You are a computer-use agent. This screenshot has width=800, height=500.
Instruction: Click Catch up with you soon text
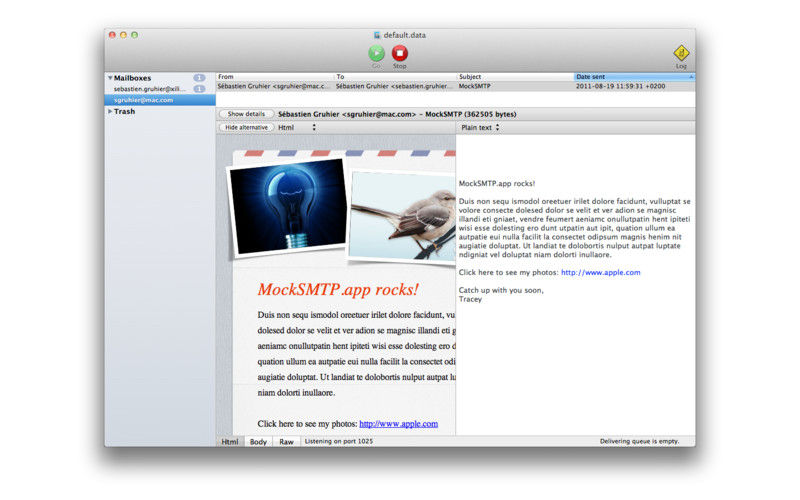[x=501, y=290]
